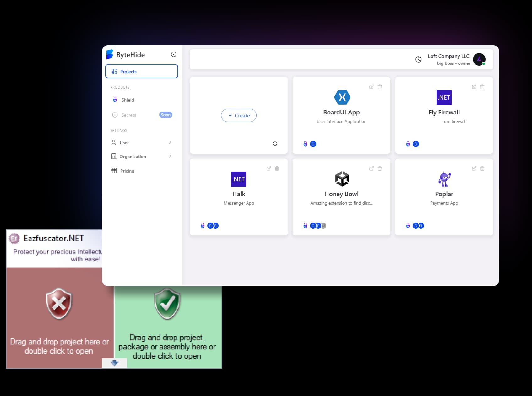Click shield icon on ITalk card

pos(203,226)
